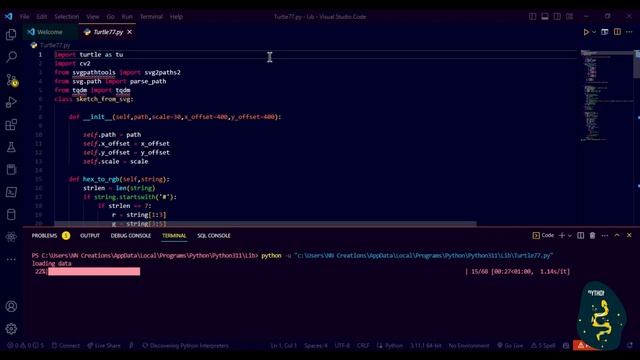This screenshot has height=360, width=640.
Task: Click Go Live in status bar
Action: tap(510, 346)
